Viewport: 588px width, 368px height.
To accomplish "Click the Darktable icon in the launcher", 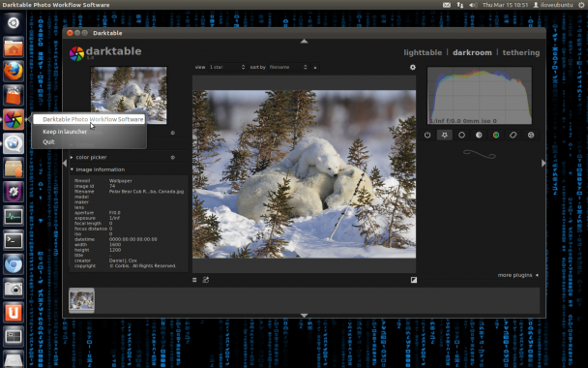I will [x=14, y=119].
